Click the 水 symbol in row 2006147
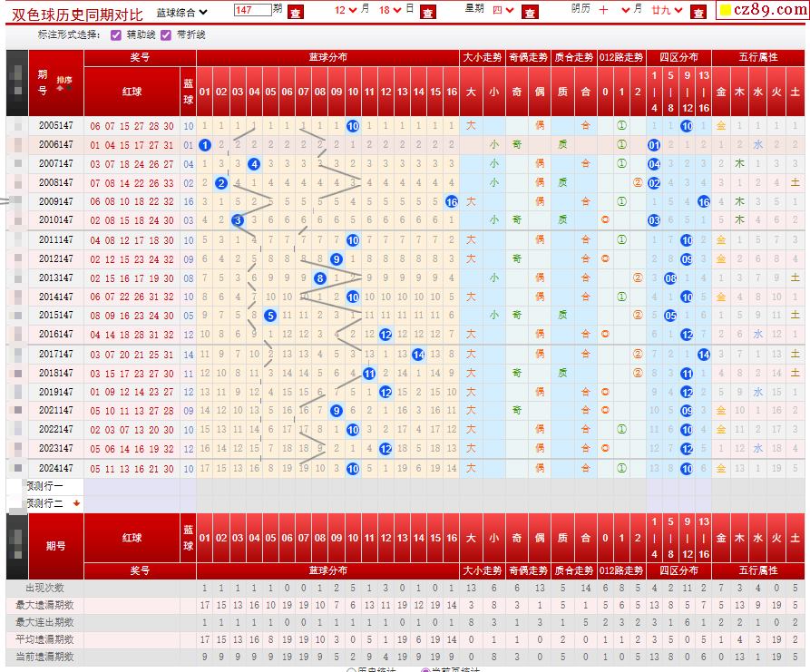Screen dimensions: 810x672 coord(757,144)
